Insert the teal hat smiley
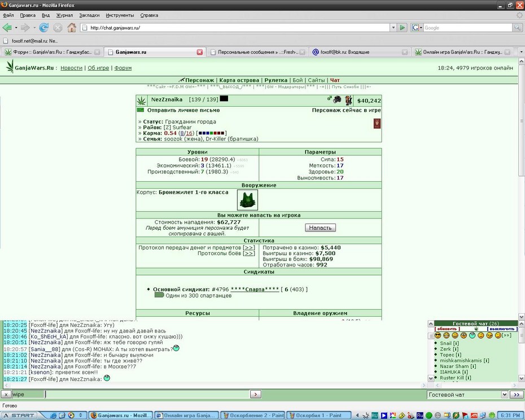 tap(472, 335)
